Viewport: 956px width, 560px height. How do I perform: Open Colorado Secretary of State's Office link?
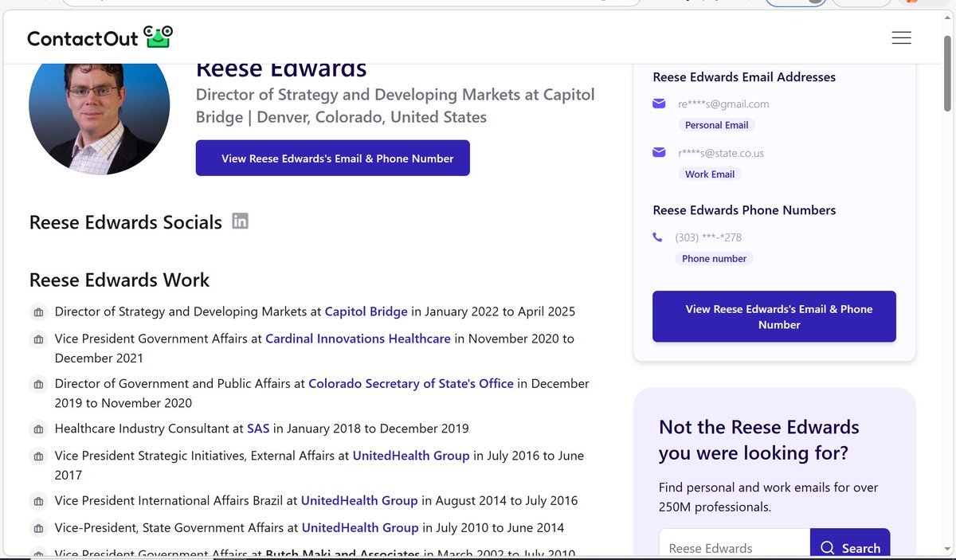pyautogui.click(x=411, y=383)
